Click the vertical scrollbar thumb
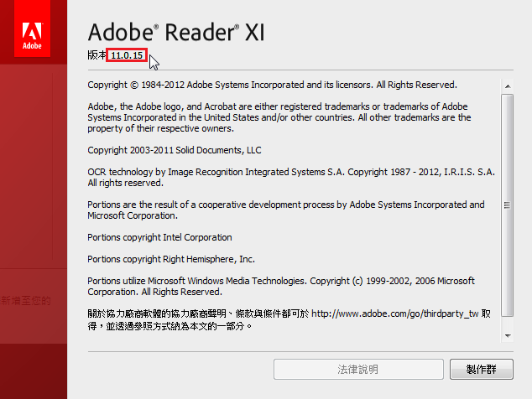The height and width of the screenshot is (399, 532). click(508, 205)
